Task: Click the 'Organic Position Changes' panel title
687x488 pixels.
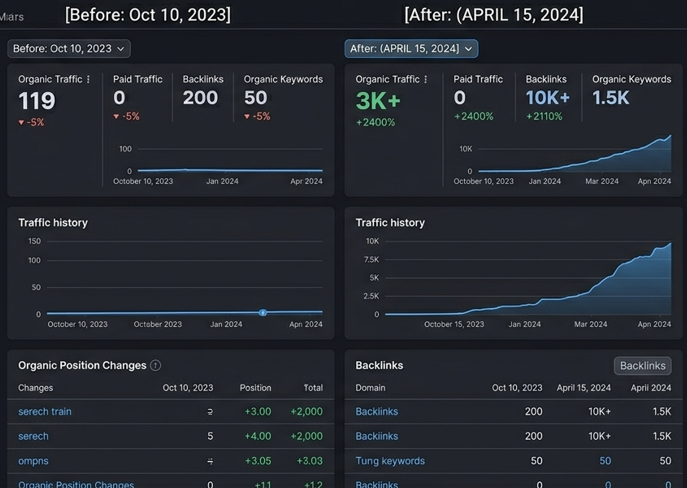Action: (82, 365)
